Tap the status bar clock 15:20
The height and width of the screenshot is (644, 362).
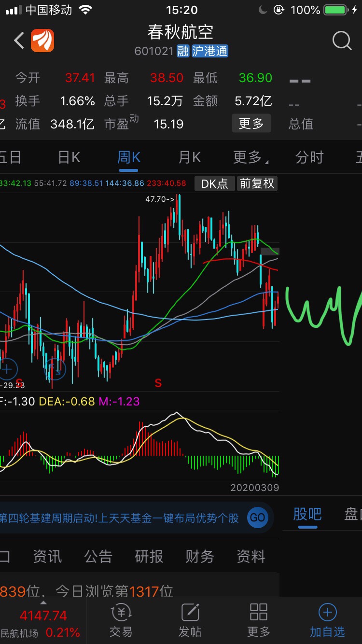pyautogui.click(x=181, y=10)
